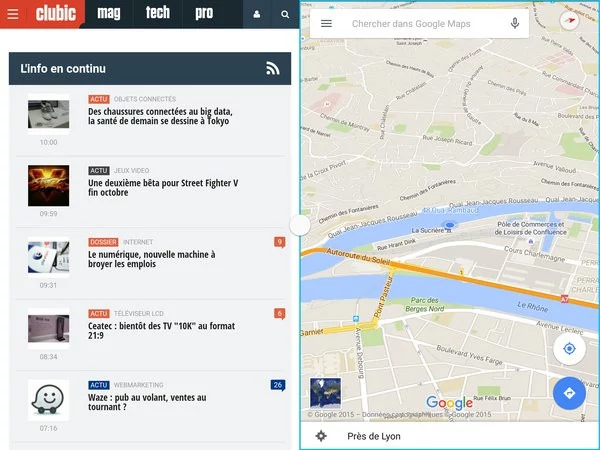Click the 26 comments bubble
600x450 pixels.
(x=278, y=385)
